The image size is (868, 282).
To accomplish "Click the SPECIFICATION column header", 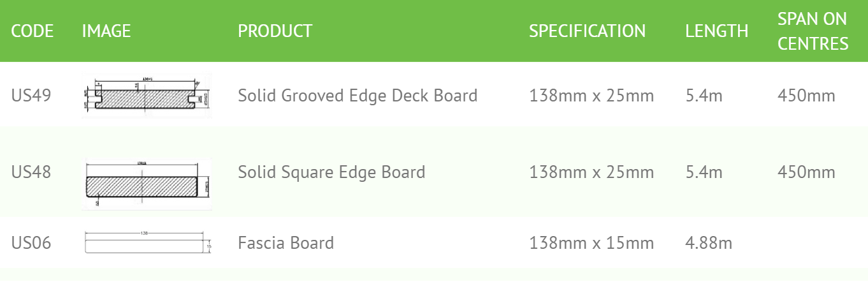I will tap(587, 31).
